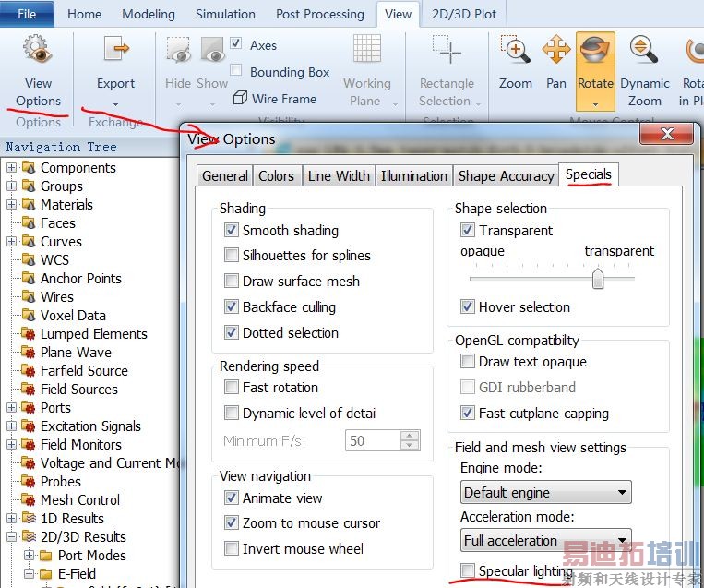Select Mesh Control icon in tree
This screenshot has height=588, width=704.
click(29, 499)
